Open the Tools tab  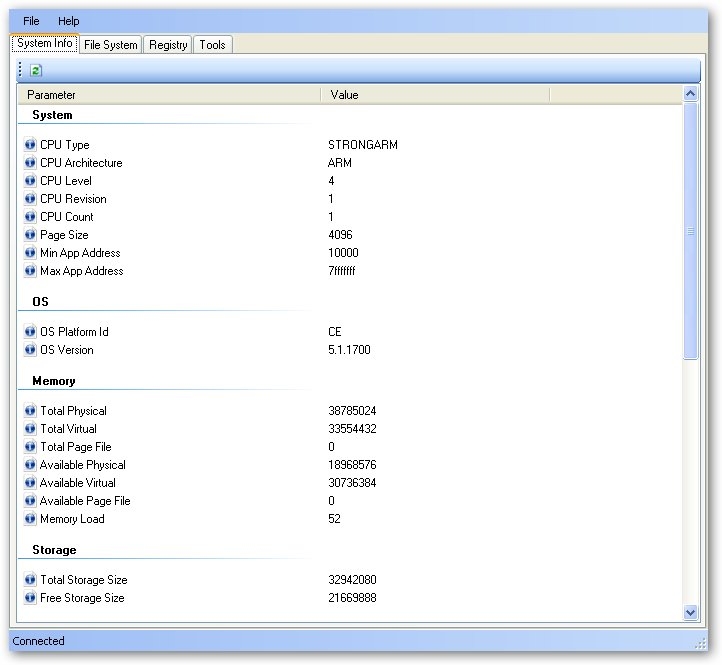[x=212, y=45]
